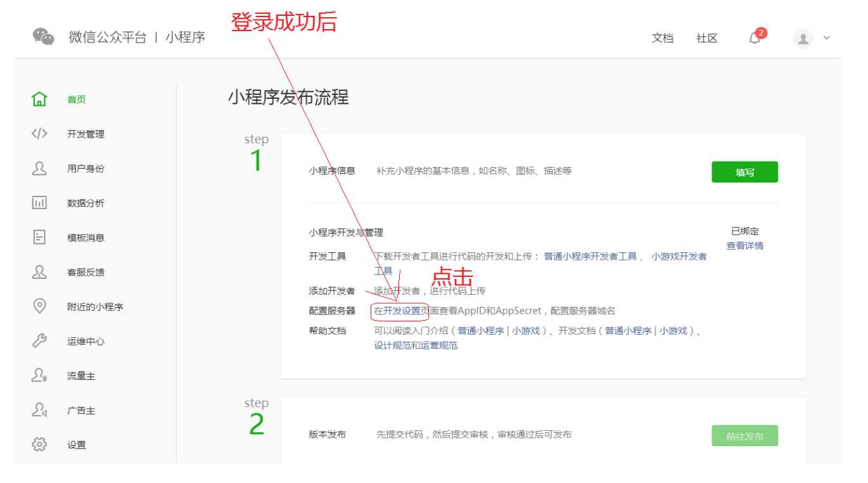Select 广告主 in the sidebar menu
Screen dimensions: 868x483
81,411
